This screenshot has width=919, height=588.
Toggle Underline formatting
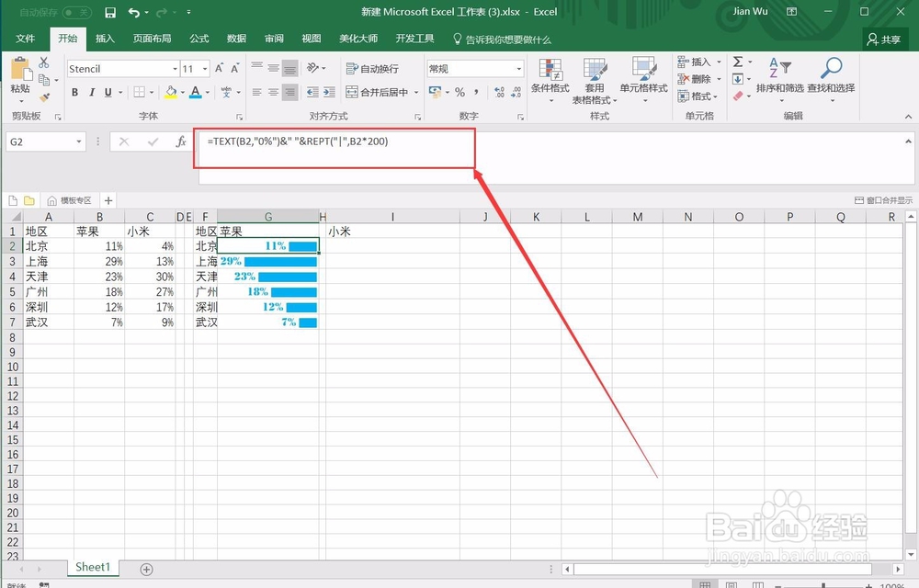tap(108, 92)
